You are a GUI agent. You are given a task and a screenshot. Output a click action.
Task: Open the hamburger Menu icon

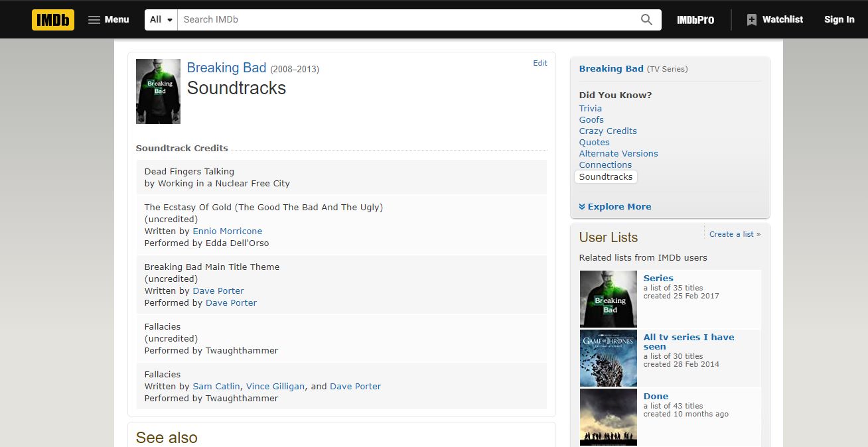click(x=94, y=20)
